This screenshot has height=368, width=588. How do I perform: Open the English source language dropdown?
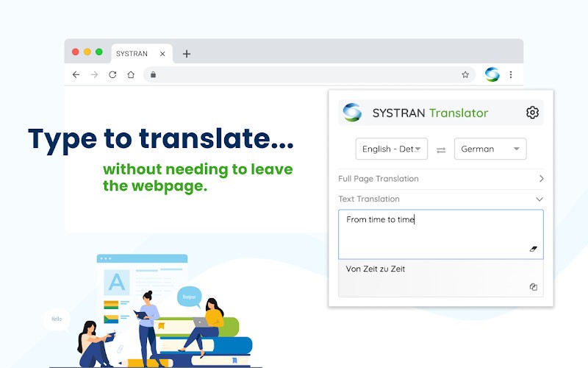click(x=392, y=149)
